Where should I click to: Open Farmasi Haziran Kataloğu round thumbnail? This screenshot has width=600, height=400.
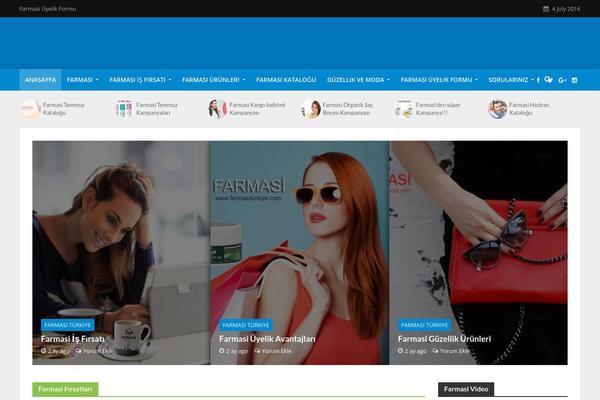click(x=497, y=109)
